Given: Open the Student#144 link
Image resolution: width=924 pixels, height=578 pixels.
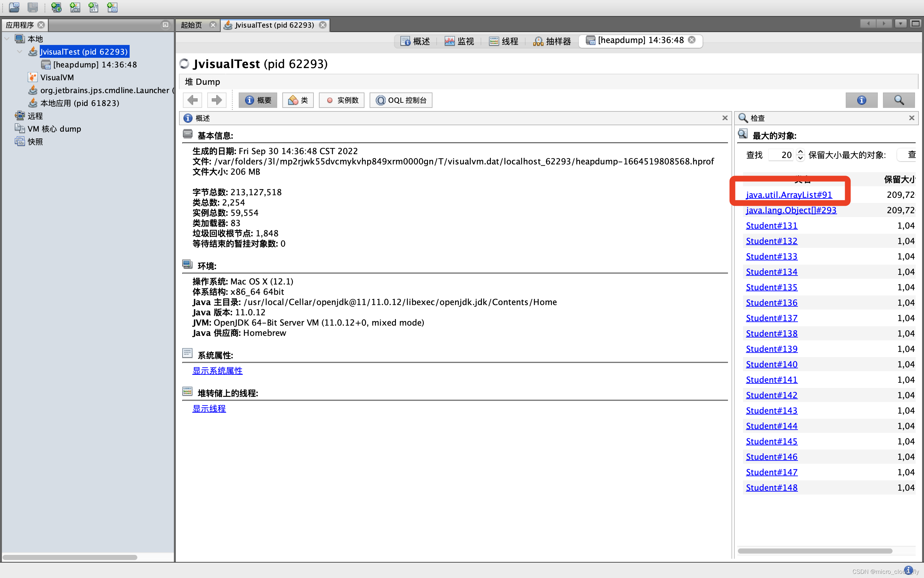Looking at the screenshot, I should (772, 426).
